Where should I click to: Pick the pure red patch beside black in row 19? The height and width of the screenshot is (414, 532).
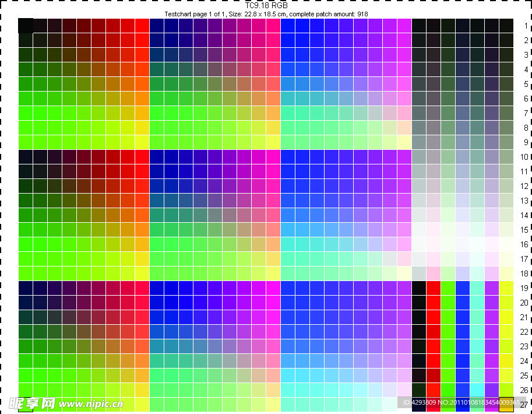pyautogui.click(x=434, y=288)
